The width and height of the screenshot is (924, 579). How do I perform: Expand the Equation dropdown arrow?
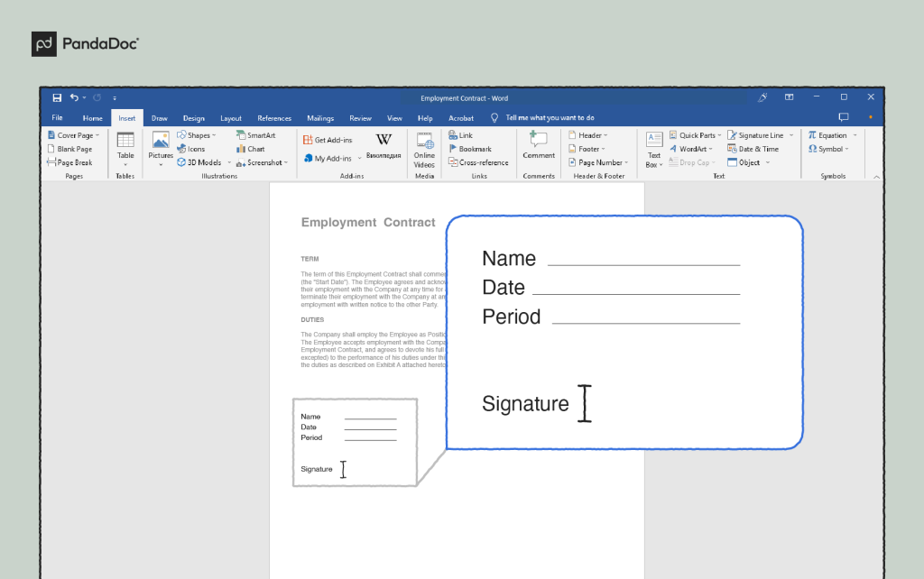855,135
